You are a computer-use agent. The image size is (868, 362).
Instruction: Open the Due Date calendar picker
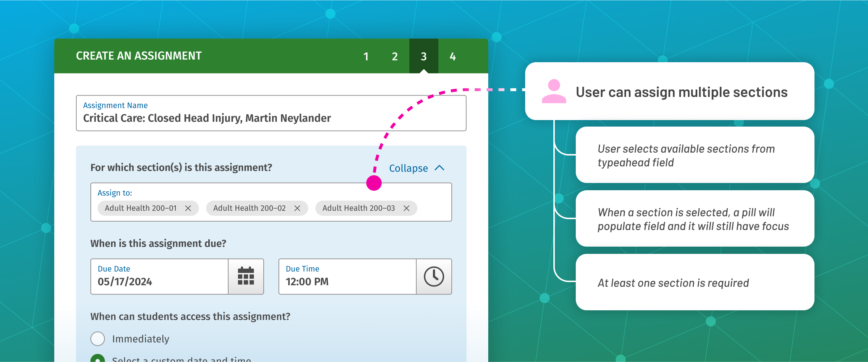246,277
